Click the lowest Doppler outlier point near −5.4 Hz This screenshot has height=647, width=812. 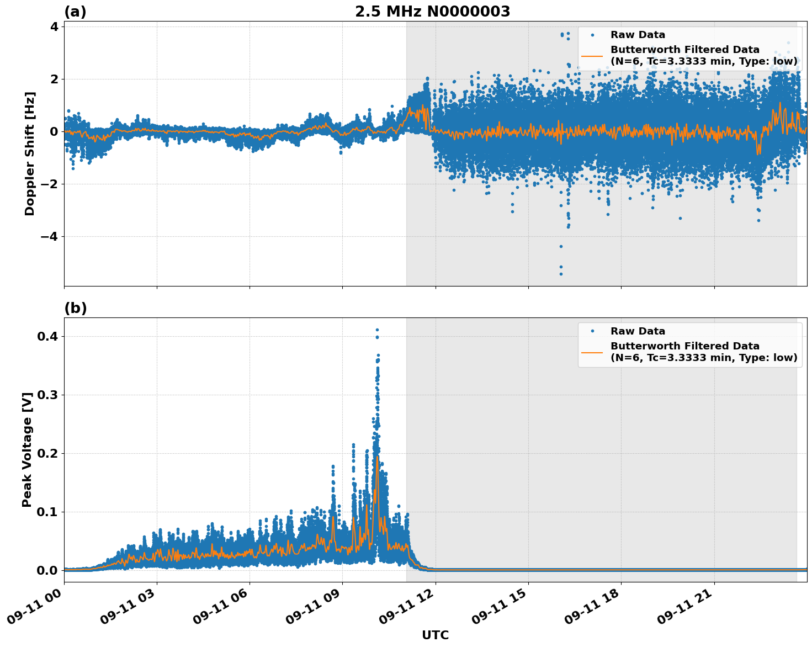(x=561, y=273)
